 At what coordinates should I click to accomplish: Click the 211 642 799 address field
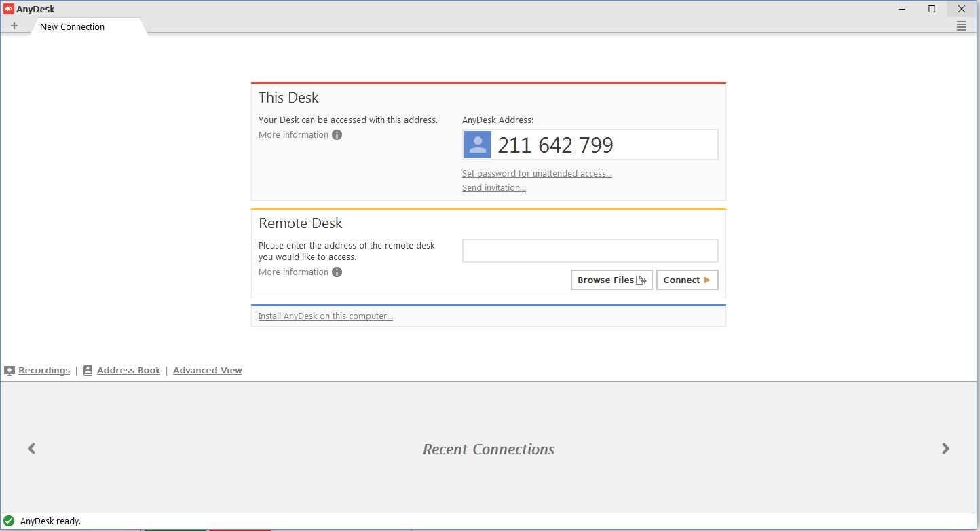603,145
